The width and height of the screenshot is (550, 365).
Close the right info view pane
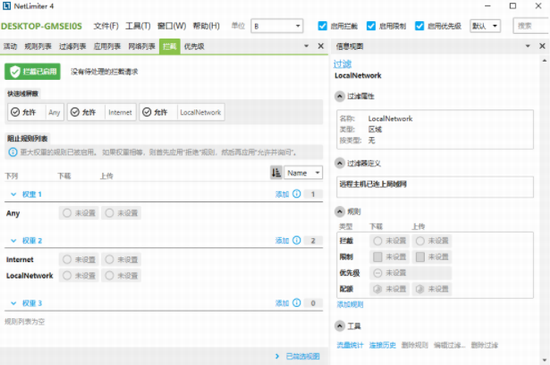pyautogui.click(x=542, y=46)
